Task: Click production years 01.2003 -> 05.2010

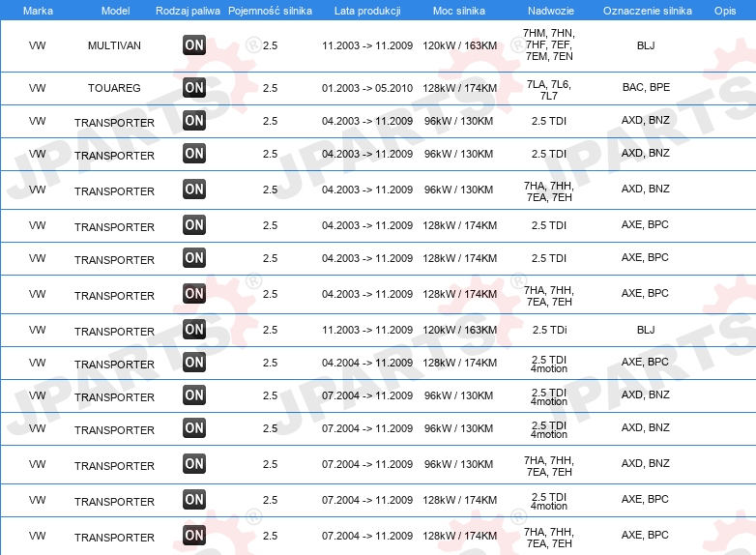Action: coord(367,88)
